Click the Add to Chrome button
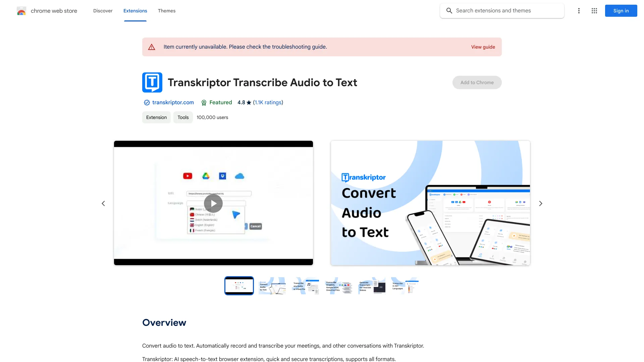The height and width of the screenshot is (362, 644). pos(477,82)
